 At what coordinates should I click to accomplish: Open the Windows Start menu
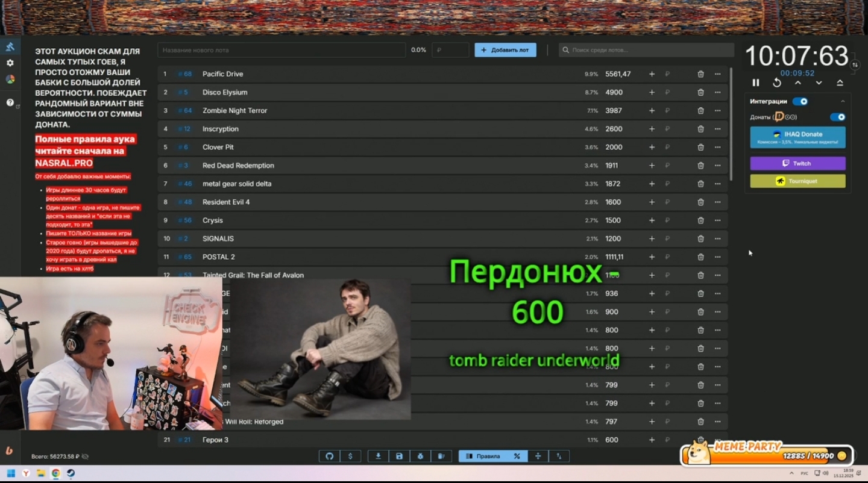pos(11,473)
